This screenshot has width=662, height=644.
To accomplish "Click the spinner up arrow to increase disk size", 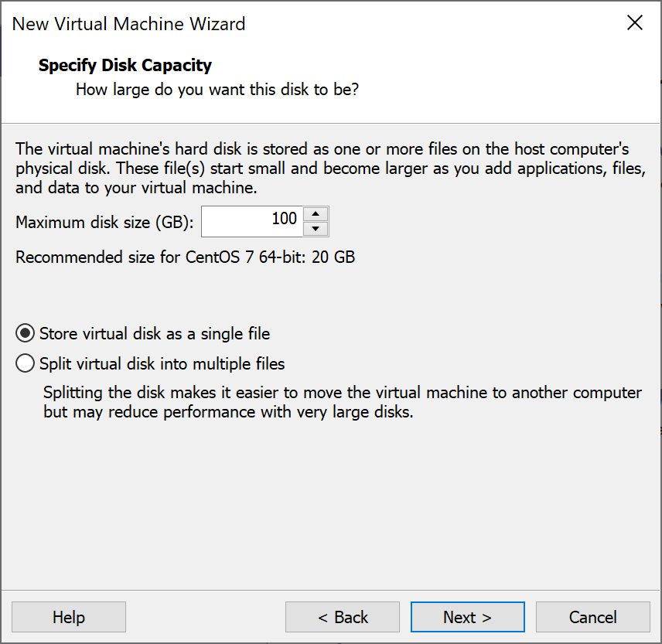I will click(316, 215).
